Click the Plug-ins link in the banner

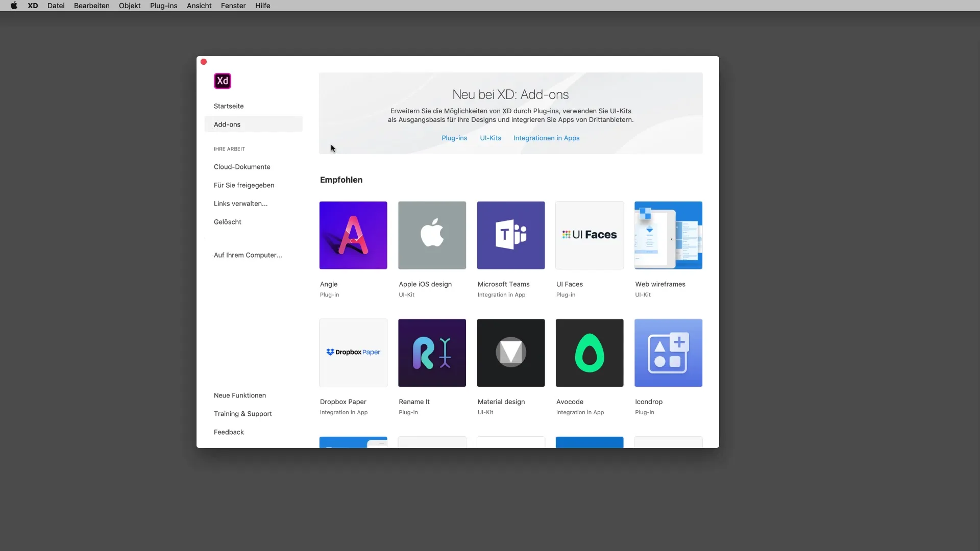click(454, 138)
